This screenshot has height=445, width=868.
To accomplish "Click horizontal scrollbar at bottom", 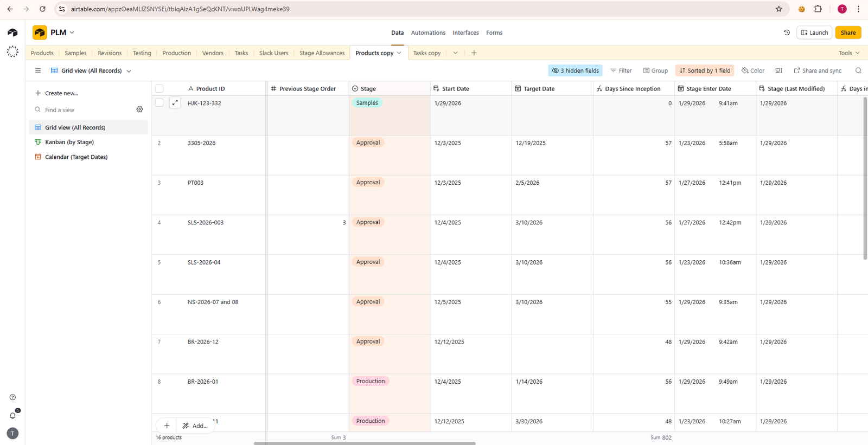I will pos(365,443).
